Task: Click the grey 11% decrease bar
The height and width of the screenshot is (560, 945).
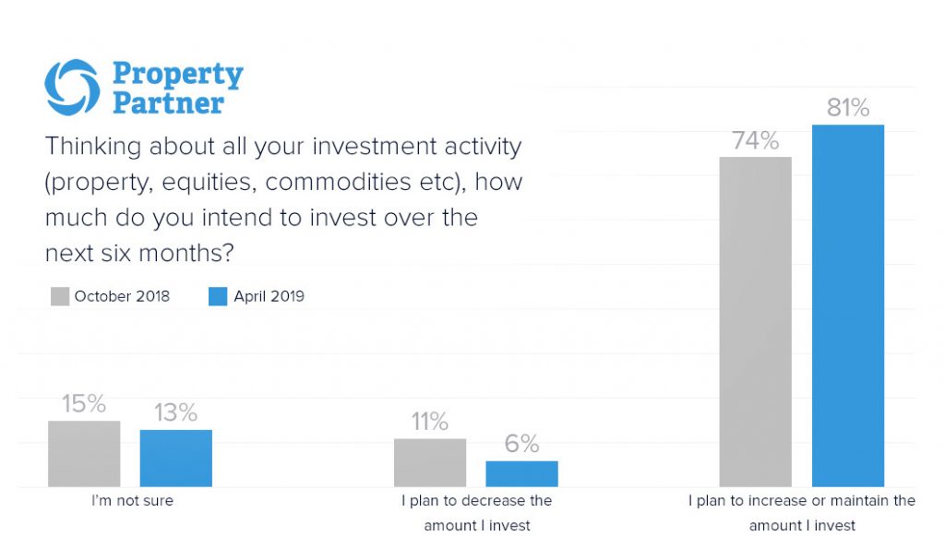Action: (430, 462)
